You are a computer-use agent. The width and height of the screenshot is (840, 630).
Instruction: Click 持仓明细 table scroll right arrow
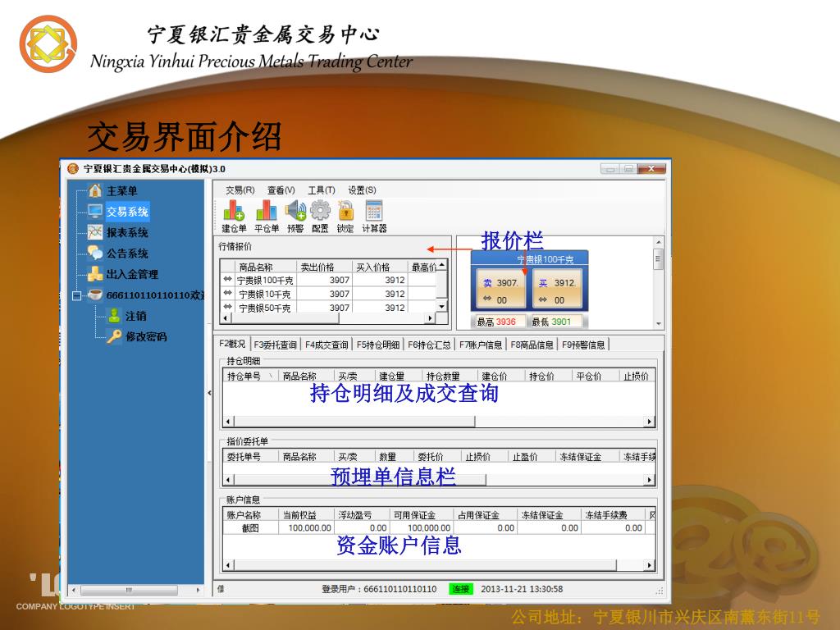pyautogui.click(x=650, y=422)
